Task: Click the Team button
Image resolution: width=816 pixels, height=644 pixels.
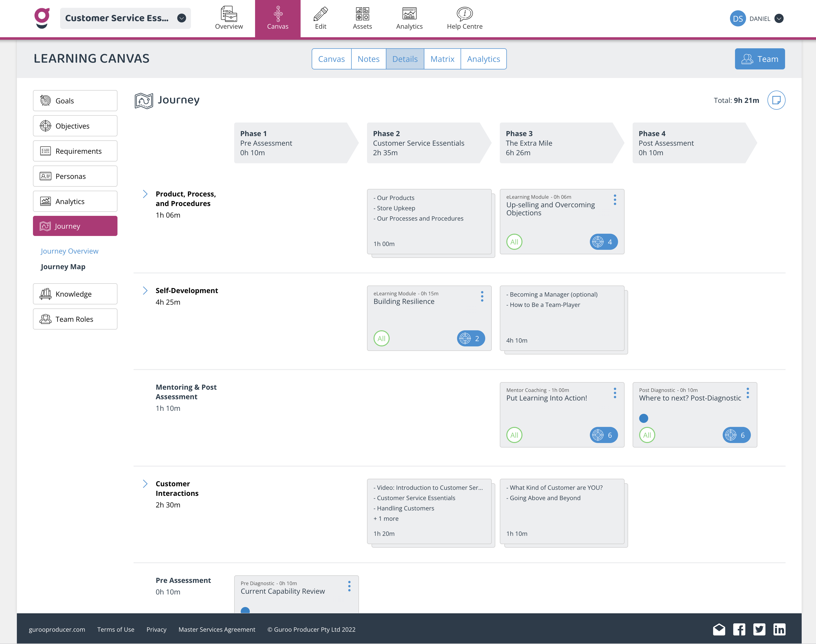Action: coord(759,59)
